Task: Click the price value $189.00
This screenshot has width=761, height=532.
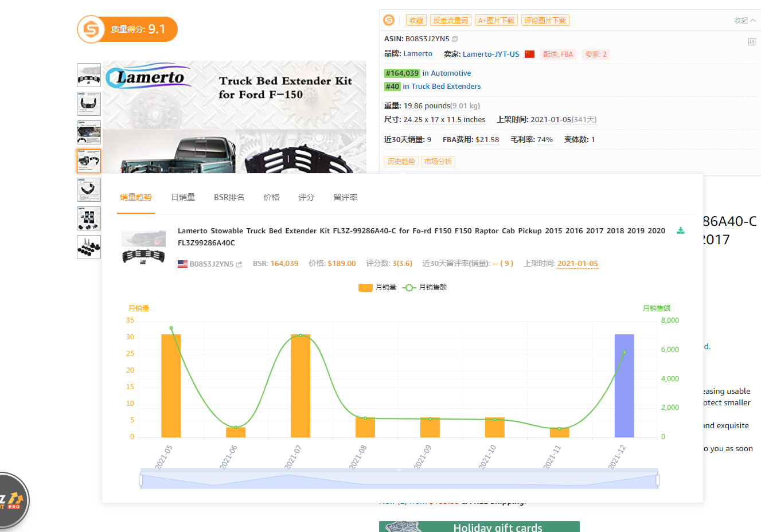Action: pos(342,264)
